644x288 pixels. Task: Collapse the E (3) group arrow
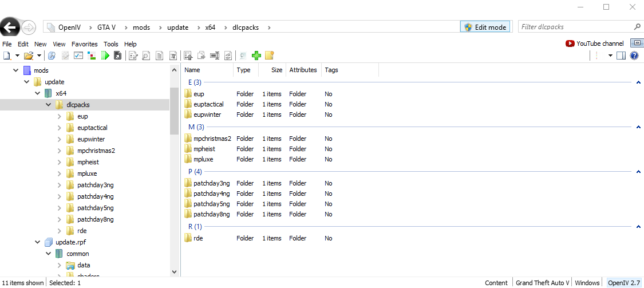(638, 82)
